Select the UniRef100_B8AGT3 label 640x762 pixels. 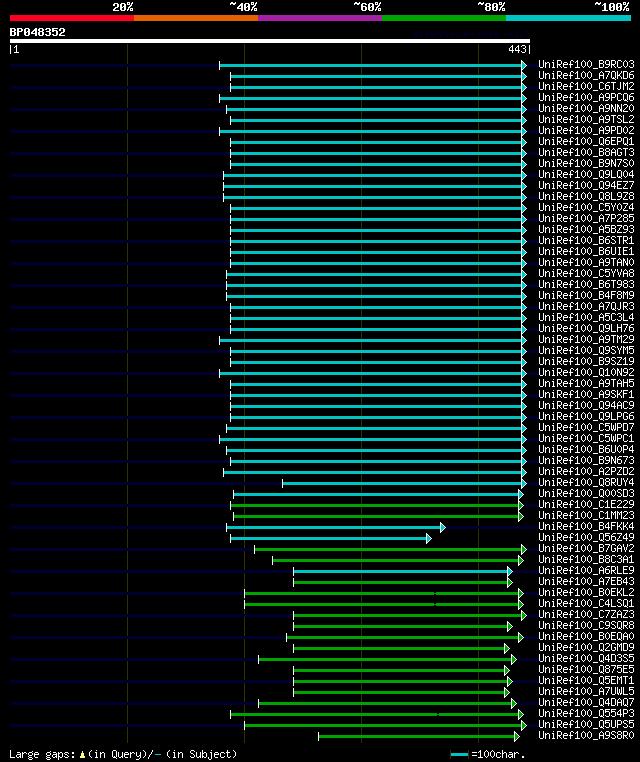(586, 152)
